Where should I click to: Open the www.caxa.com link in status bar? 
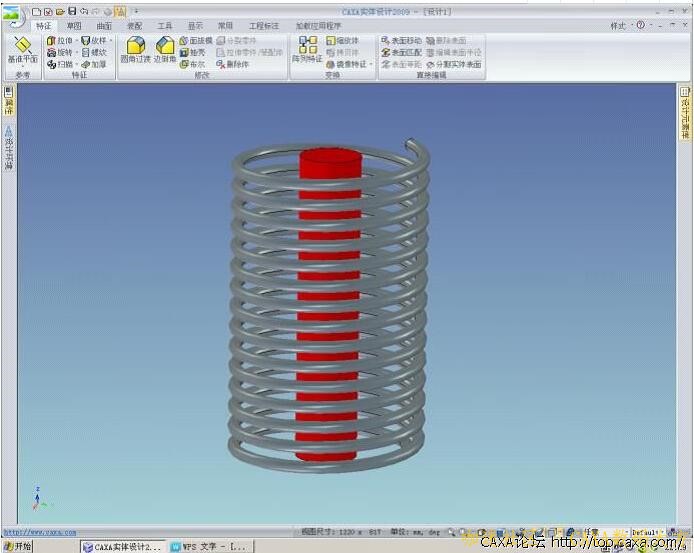pyautogui.click(x=40, y=533)
